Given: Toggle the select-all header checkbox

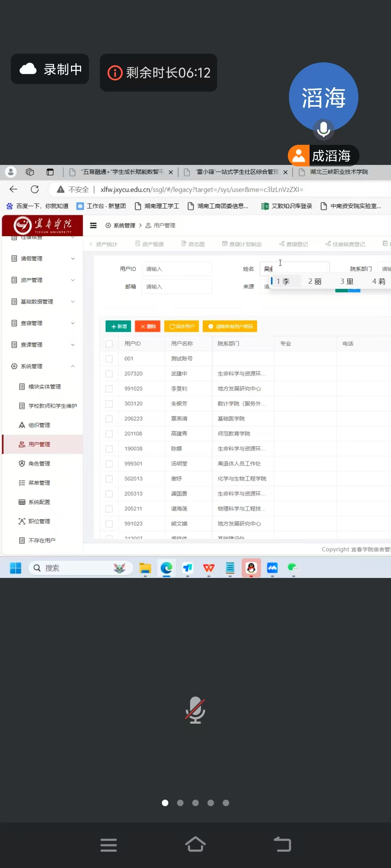Looking at the screenshot, I should point(109,344).
